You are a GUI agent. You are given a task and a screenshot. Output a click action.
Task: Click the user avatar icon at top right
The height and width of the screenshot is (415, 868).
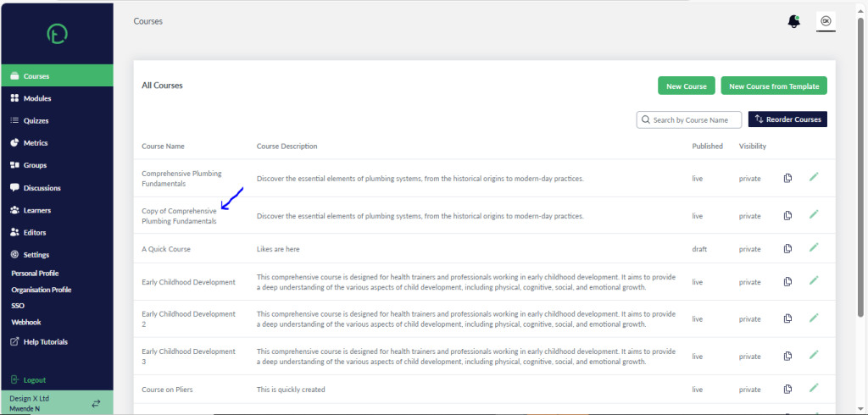coord(826,21)
